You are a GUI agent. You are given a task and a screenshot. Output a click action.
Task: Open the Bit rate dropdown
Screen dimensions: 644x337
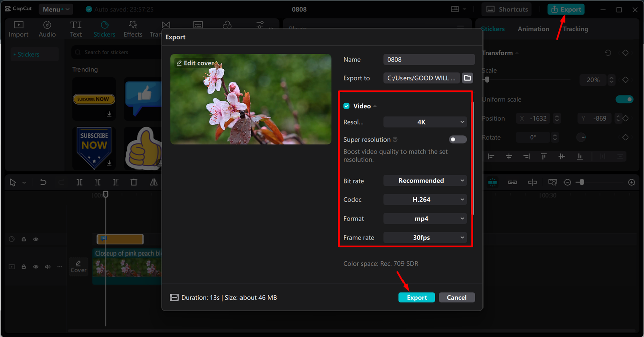425,180
